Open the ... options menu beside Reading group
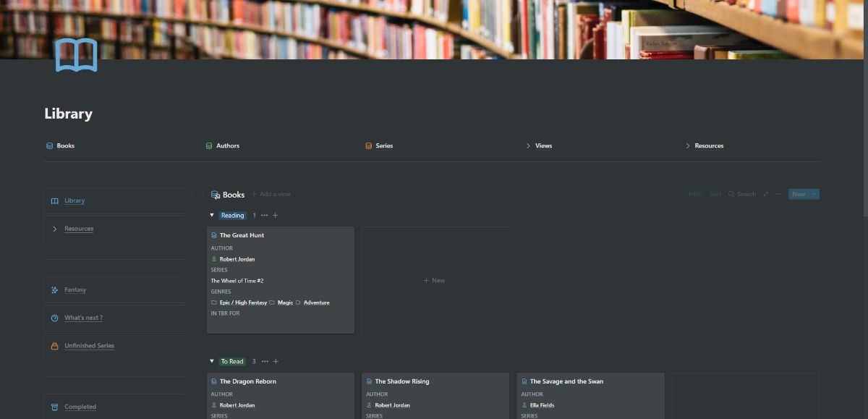Screen dimensions: 868x419 point(265,215)
